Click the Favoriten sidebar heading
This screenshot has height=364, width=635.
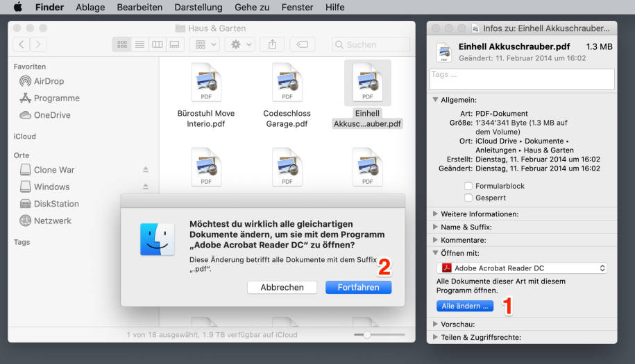click(x=30, y=67)
